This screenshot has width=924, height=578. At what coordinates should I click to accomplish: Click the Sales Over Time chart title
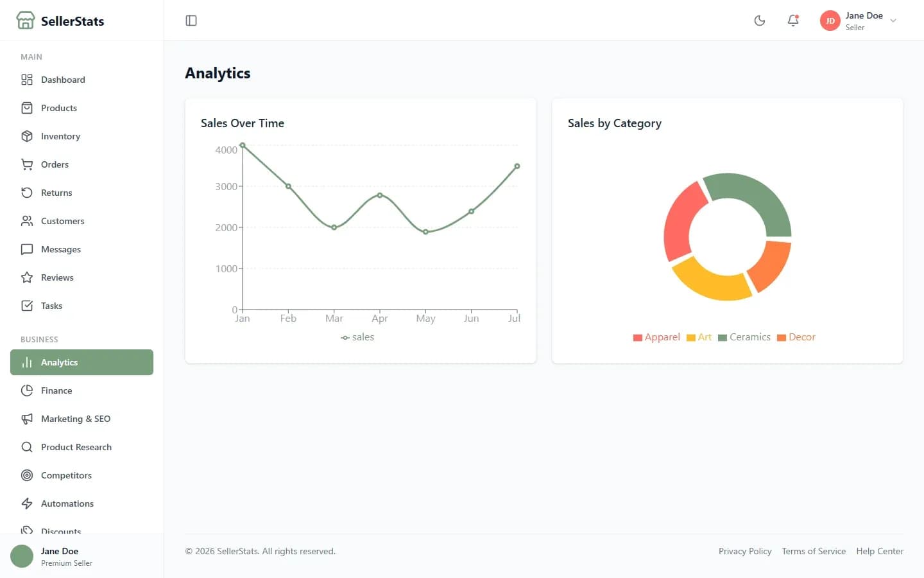243,123
